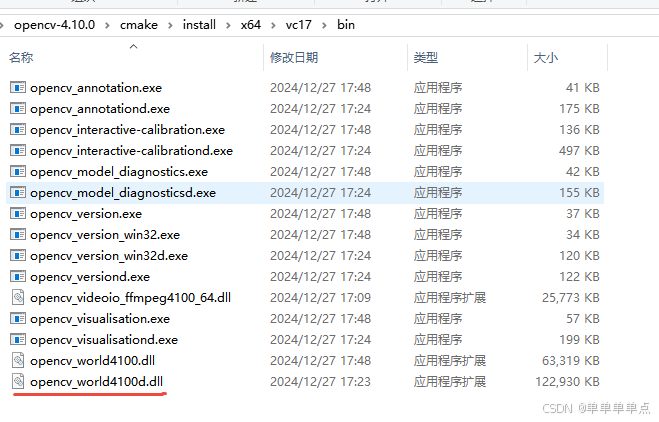Select opencv_visualisationd.exe file name
The height and width of the screenshot is (422, 659).
point(104,340)
